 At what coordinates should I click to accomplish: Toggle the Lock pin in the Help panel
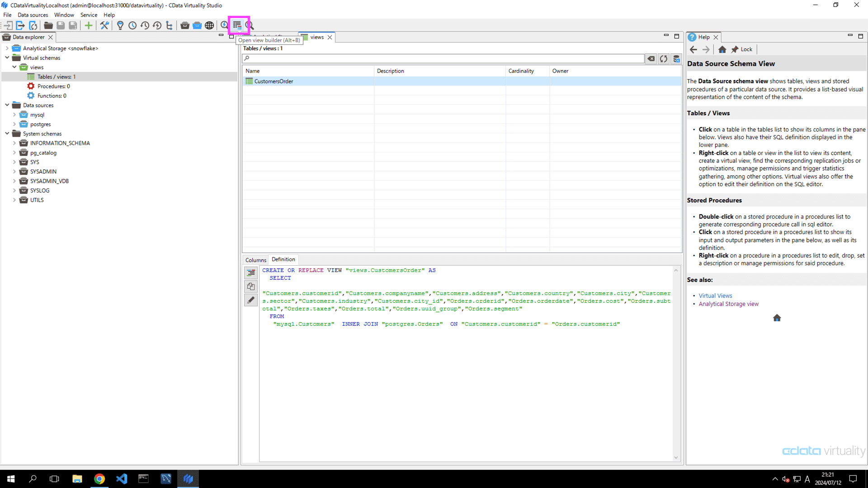click(742, 49)
